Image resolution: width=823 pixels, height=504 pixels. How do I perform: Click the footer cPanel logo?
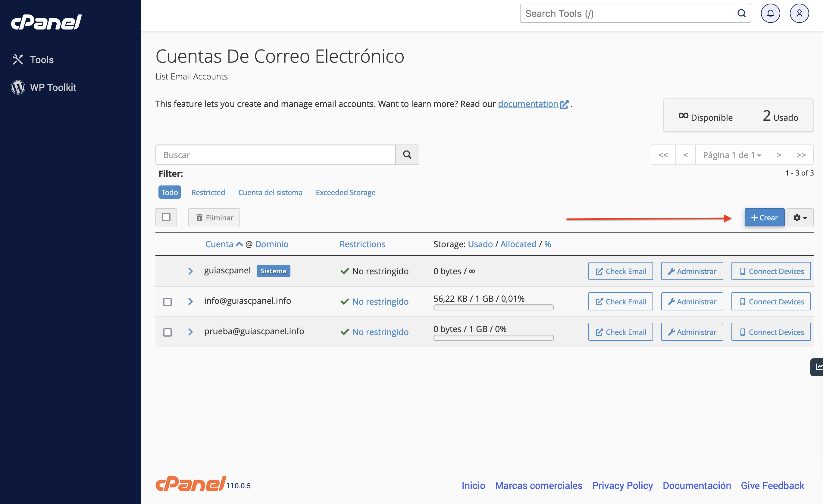191,484
